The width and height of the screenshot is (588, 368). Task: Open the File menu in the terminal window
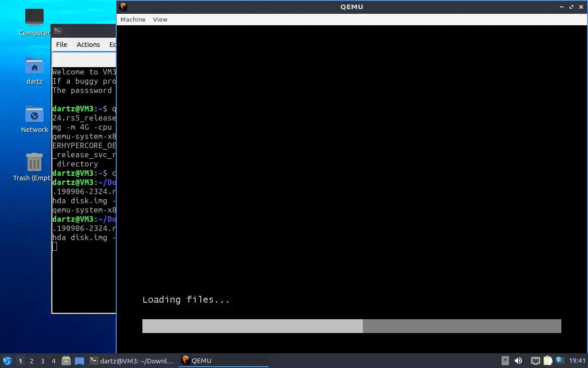[62, 45]
